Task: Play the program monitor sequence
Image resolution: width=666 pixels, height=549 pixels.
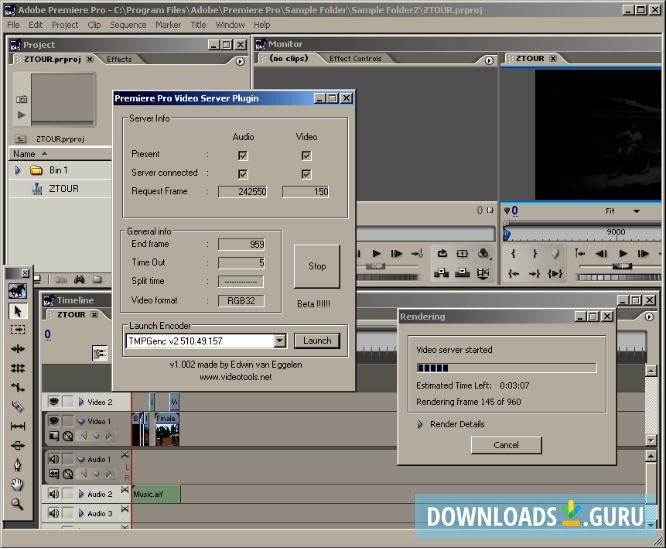Action: 623,253
